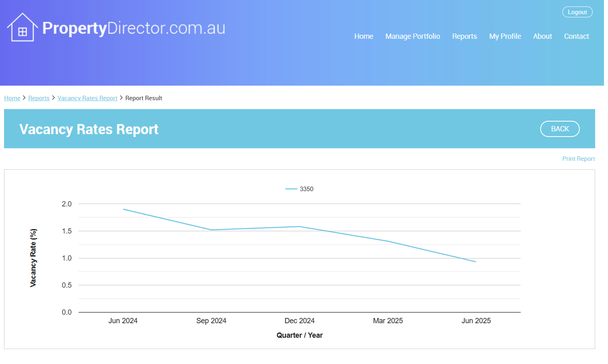The image size is (608, 364).
Task: Follow the Vacancy Rates Report breadcrumb
Action: point(87,98)
